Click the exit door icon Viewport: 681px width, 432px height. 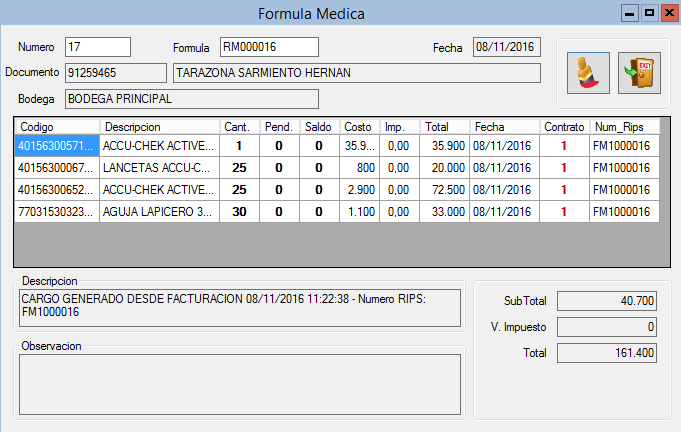pyautogui.click(x=638, y=74)
